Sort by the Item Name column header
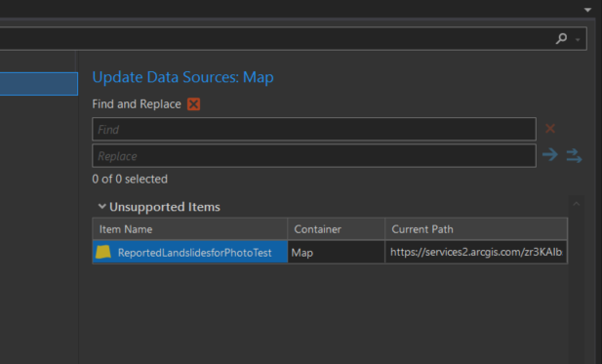The image size is (602, 364). tap(189, 229)
